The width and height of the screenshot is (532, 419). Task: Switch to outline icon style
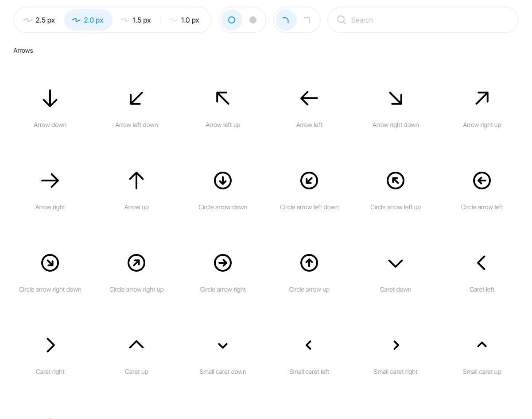pos(232,20)
